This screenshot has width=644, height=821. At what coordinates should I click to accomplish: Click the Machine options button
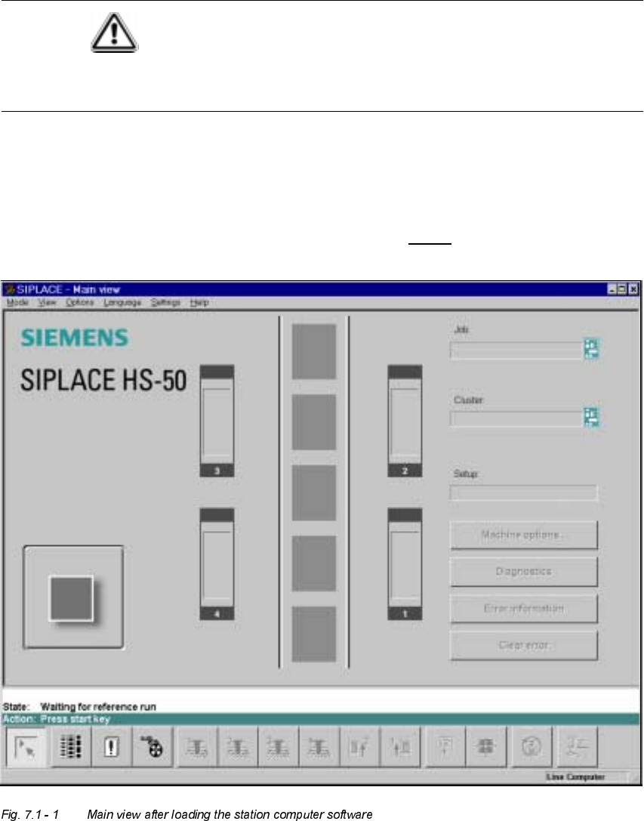523,535
